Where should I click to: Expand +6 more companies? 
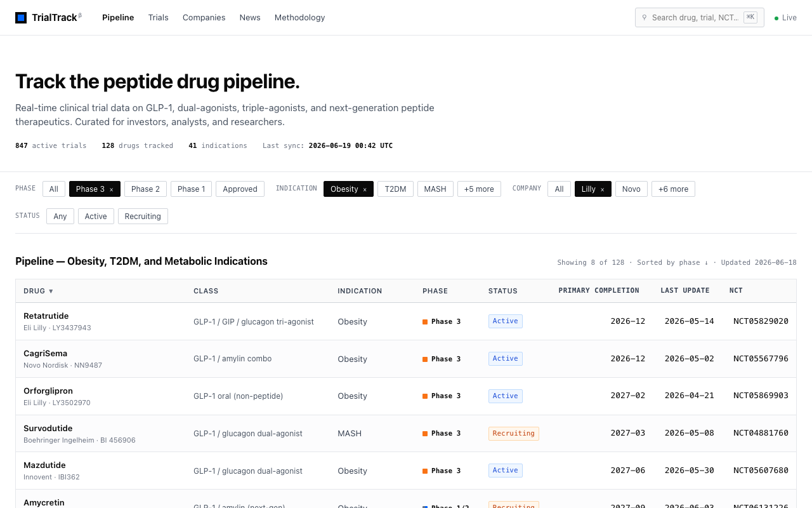tap(673, 189)
